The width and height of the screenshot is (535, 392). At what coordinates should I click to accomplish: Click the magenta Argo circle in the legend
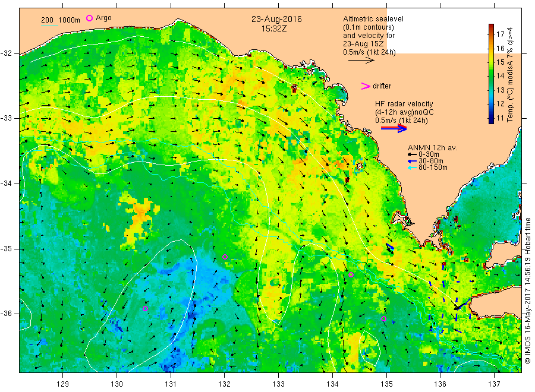click(x=89, y=18)
